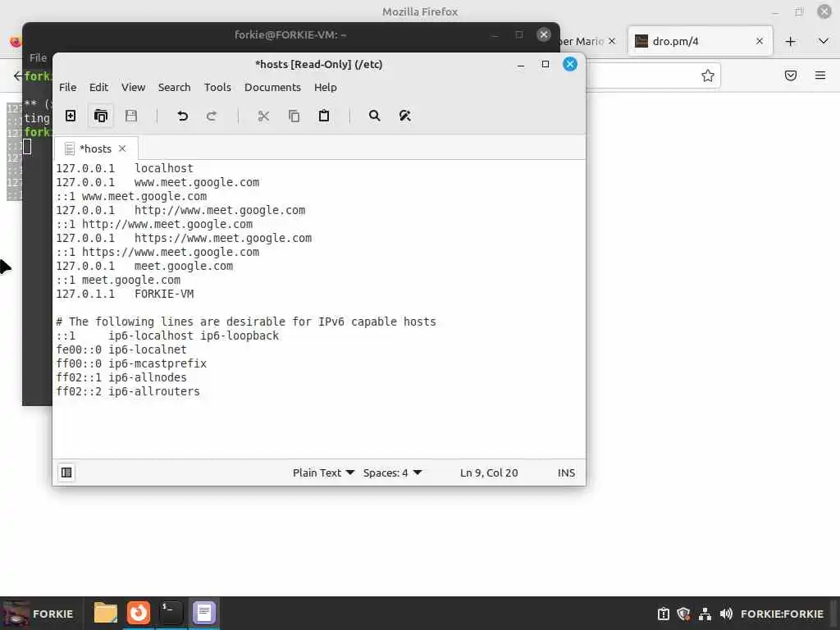840x630 pixels.
Task: Click the IPv6 capable hosts comment line
Action: click(x=246, y=322)
